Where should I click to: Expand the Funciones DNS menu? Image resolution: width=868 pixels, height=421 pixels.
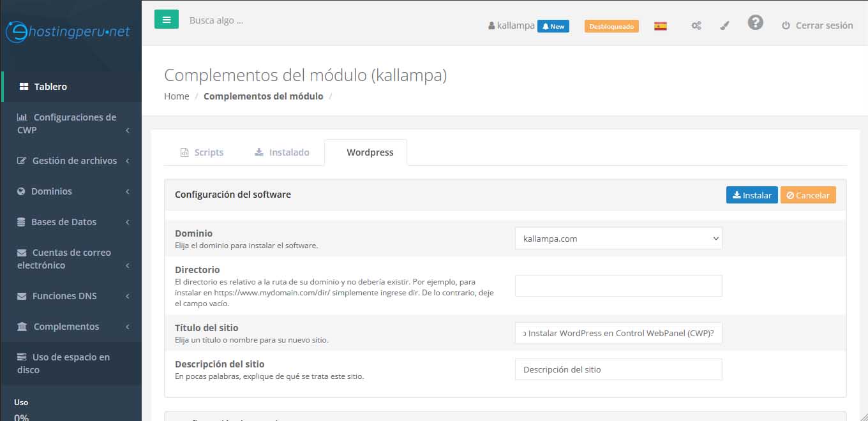(x=71, y=296)
